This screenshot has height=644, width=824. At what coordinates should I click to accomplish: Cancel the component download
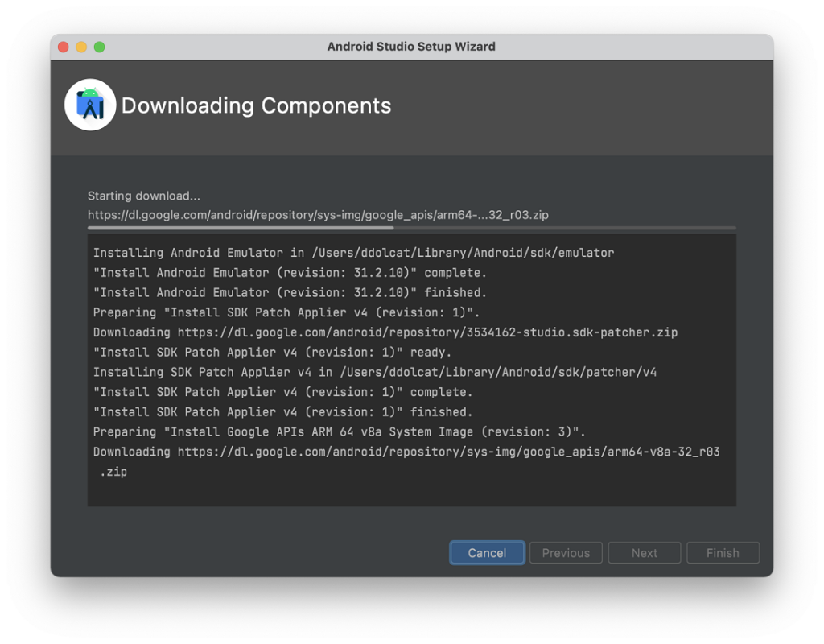pyautogui.click(x=487, y=553)
